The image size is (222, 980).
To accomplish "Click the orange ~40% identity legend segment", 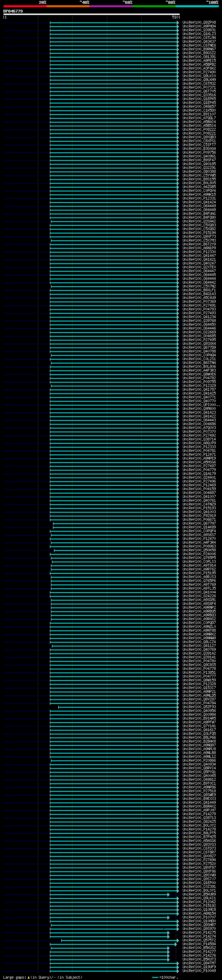I will (x=68, y=6).
